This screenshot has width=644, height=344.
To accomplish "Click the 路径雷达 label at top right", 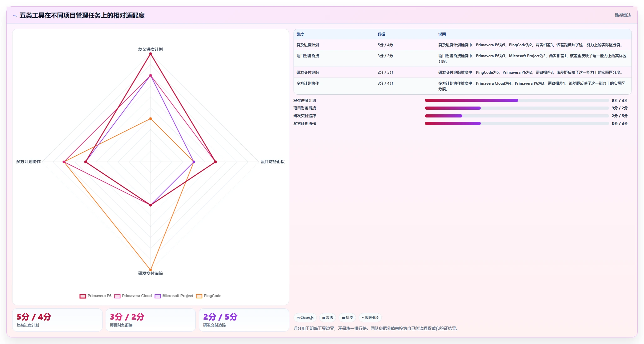I will pos(623,15).
